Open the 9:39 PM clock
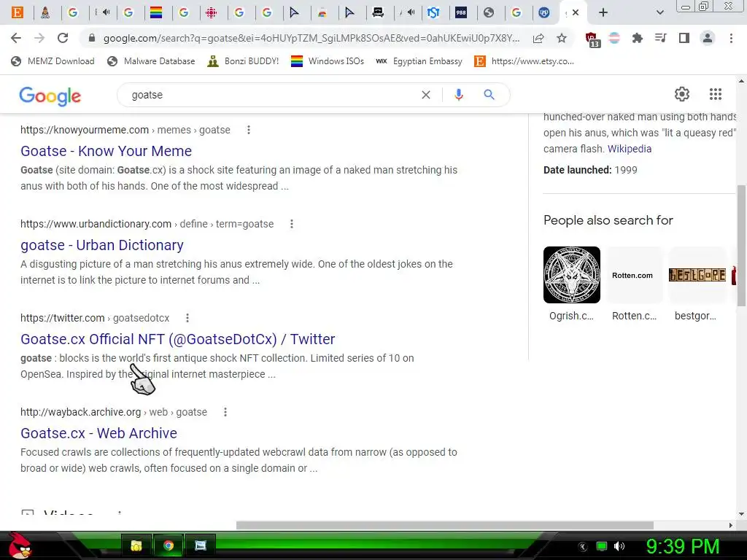Viewport: 747px width, 560px height. (x=683, y=547)
